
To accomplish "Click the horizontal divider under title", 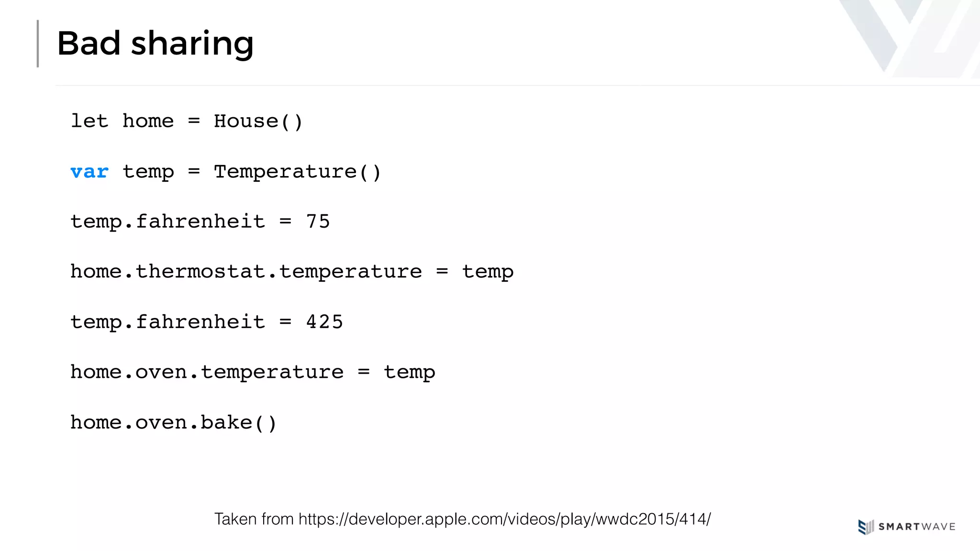I will (518, 86).
